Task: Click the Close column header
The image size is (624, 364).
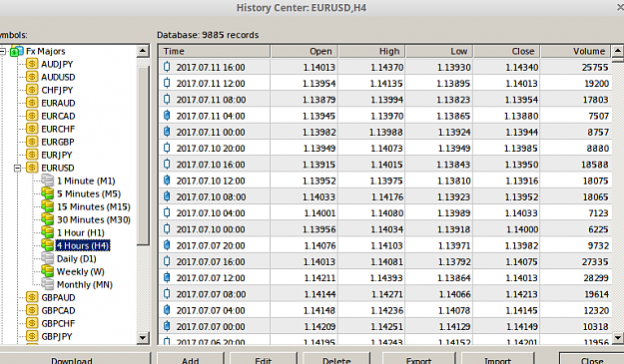Action: (507, 51)
